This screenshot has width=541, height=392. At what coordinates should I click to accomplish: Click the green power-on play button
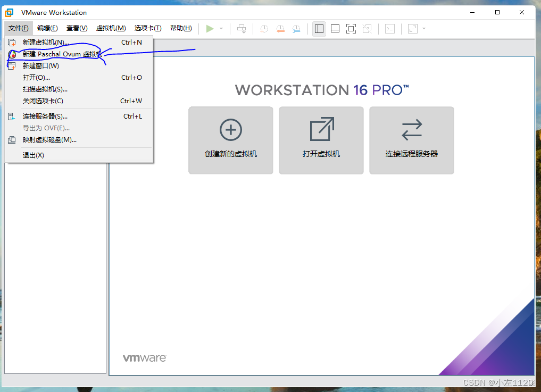210,29
